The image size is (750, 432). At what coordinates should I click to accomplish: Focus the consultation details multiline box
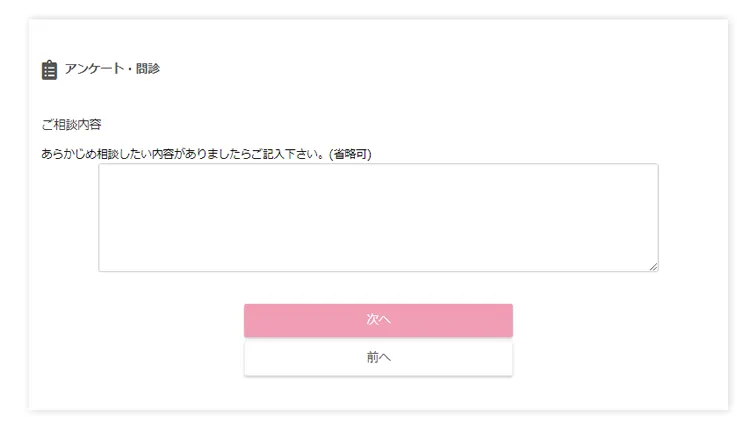click(378, 218)
